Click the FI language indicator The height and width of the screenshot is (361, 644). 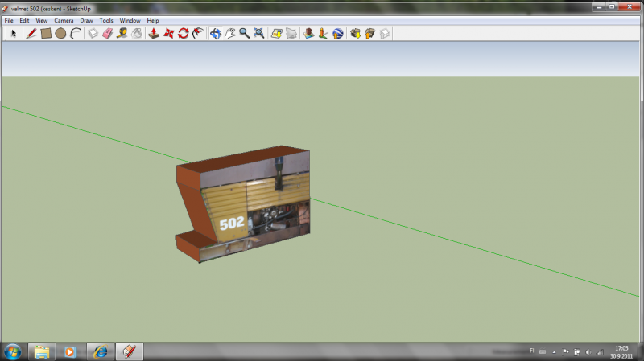(532, 351)
